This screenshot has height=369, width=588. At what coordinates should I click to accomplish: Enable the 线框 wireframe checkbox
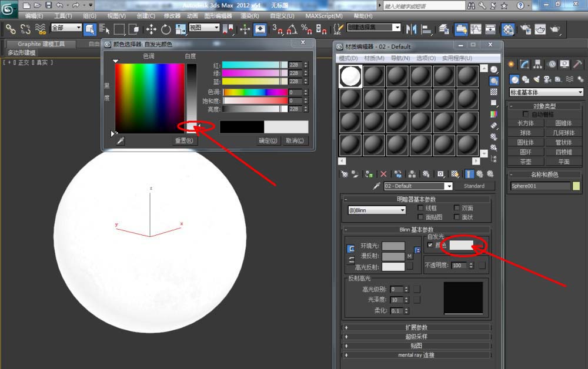click(x=420, y=207)
